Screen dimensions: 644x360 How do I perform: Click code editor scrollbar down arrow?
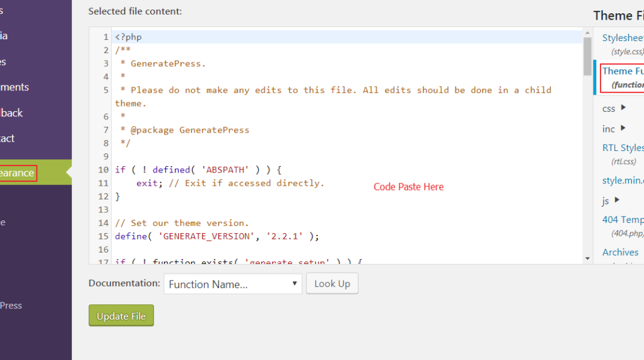[x=587, y=258]
